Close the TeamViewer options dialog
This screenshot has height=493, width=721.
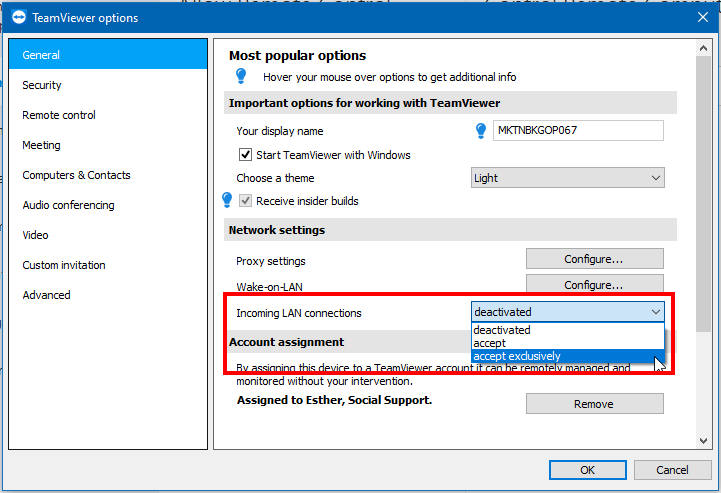[x=701, y=17]
